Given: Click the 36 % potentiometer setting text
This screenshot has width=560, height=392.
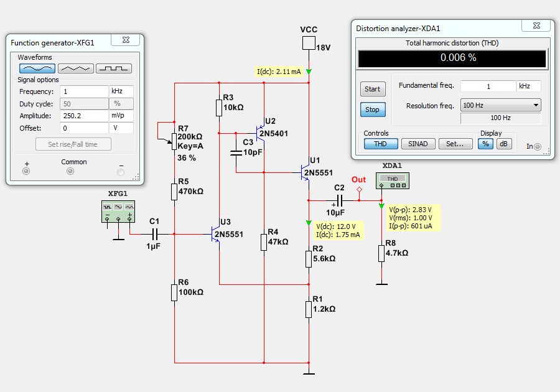Looking at the screenshot, I should (x=187, y=158).
